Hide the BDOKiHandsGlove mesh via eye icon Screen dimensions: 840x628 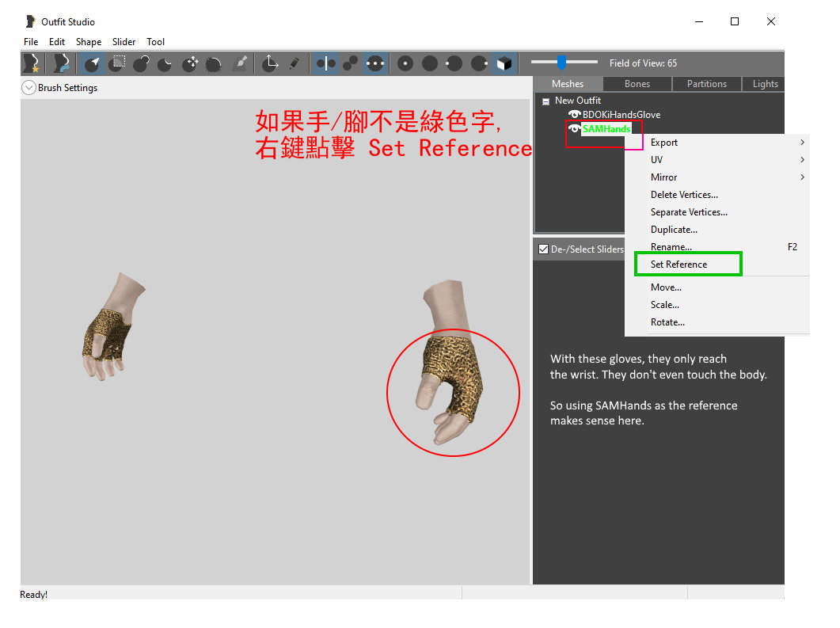574,114
